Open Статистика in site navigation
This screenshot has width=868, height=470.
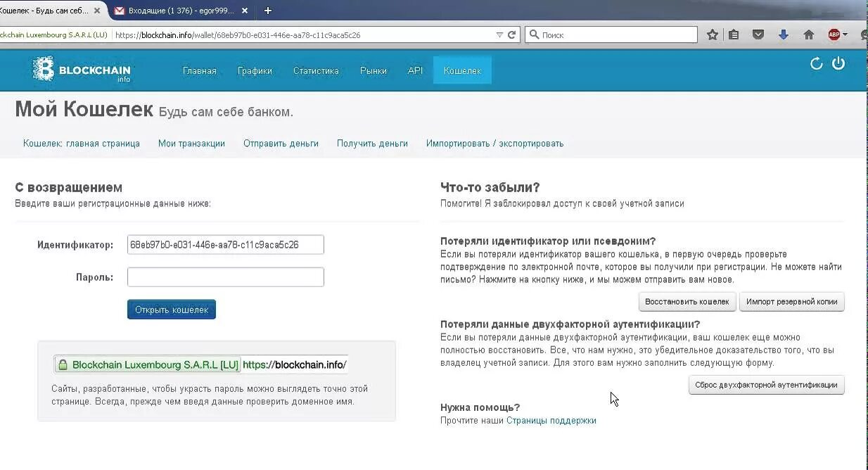(316, 70)
